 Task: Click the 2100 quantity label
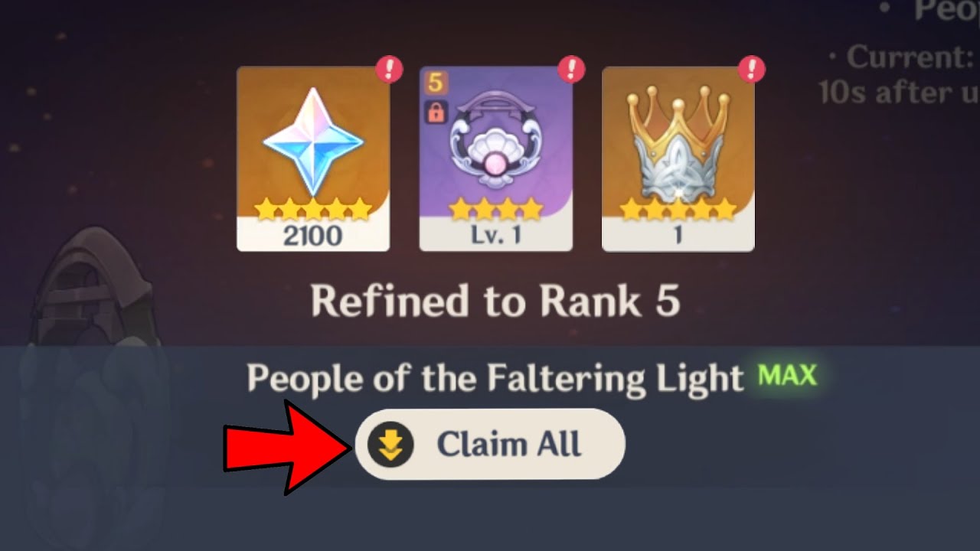[313, 236]
